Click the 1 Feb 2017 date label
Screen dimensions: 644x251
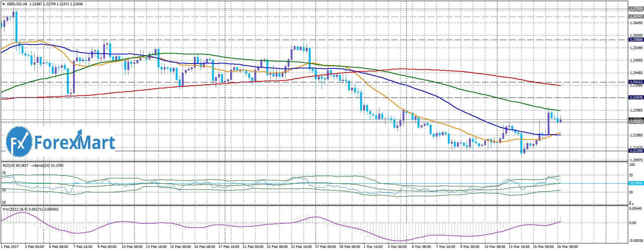(x=9, y=247)
